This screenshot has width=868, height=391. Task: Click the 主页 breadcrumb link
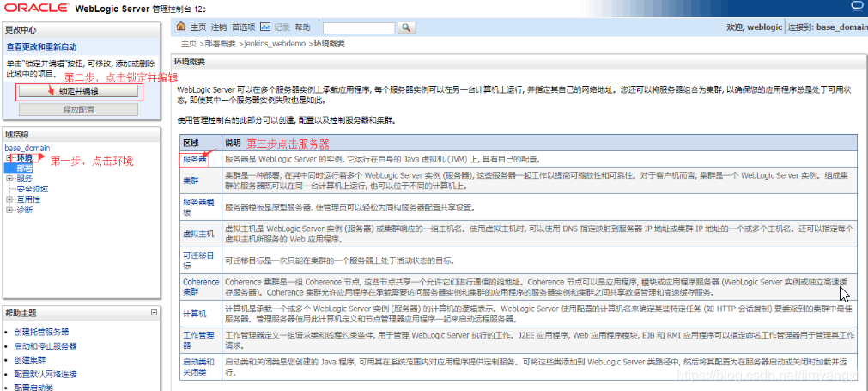(188, 44)
